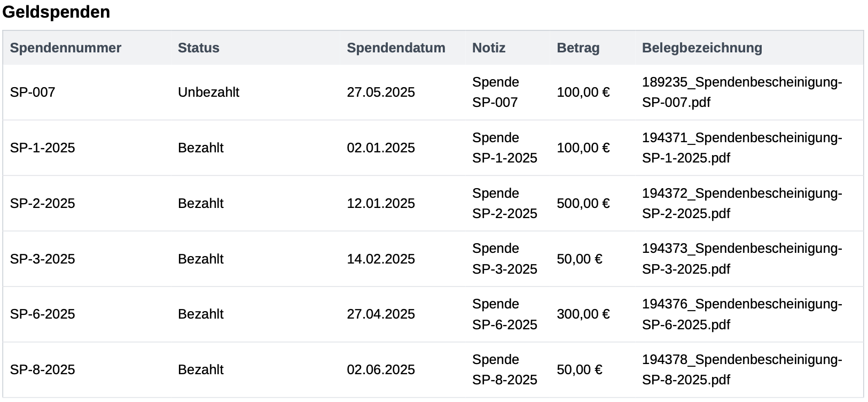Open receipt 194376_Spendenbescheinigung-SP-6-2025.pdf
This screenshot has height=402, width=868.
point(742,314)
